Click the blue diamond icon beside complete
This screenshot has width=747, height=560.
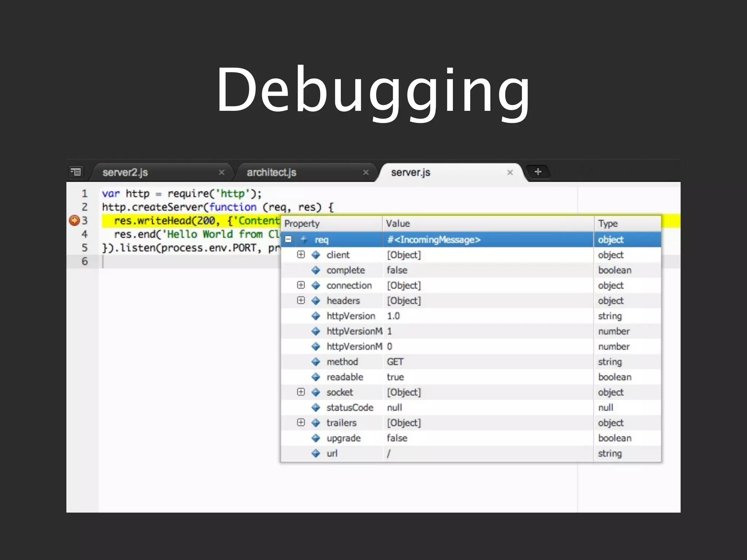pos(316,270)
